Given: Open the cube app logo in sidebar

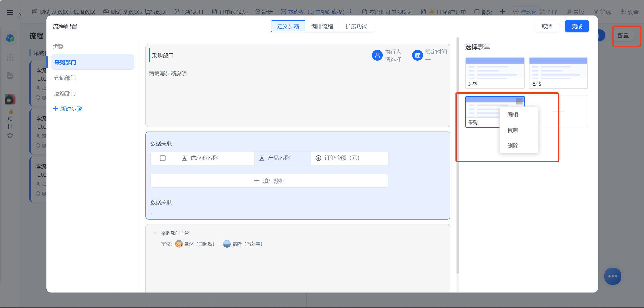Looking at the screenshot, I should pyautogui.click(x=10, y=38).
